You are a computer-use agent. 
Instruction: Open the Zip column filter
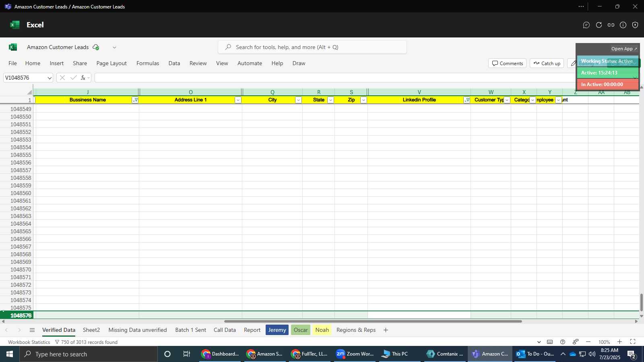pos(363,100)
